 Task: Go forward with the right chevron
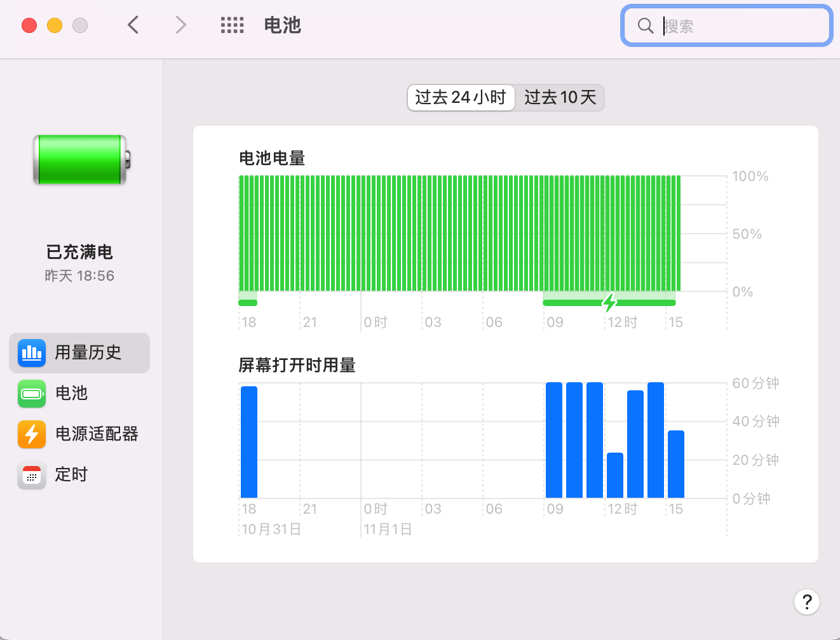pyautogui.click(x=181, y=25)
